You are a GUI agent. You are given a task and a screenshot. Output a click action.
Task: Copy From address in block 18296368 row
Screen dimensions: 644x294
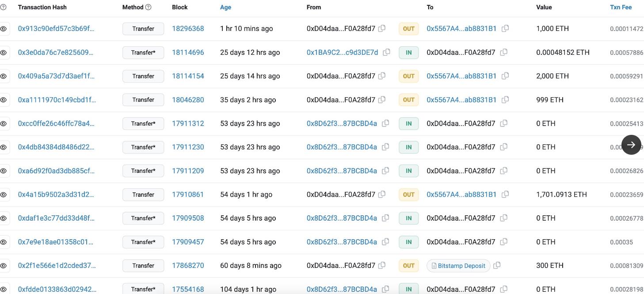click(x=382, y=28)
